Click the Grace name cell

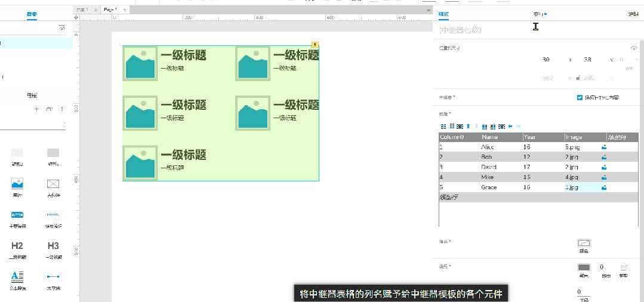(x=501, y=187)
